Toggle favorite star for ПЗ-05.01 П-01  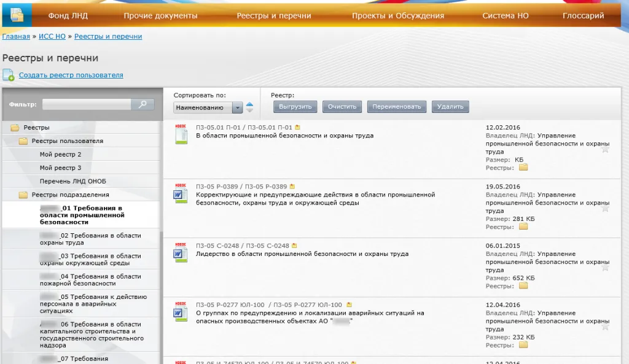pyautogui.click(x=605, y=149)
